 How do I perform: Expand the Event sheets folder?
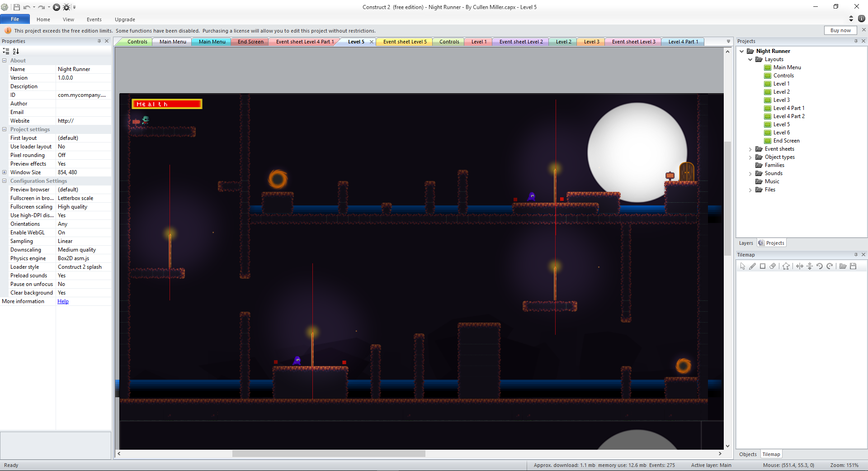pos(750,149)
